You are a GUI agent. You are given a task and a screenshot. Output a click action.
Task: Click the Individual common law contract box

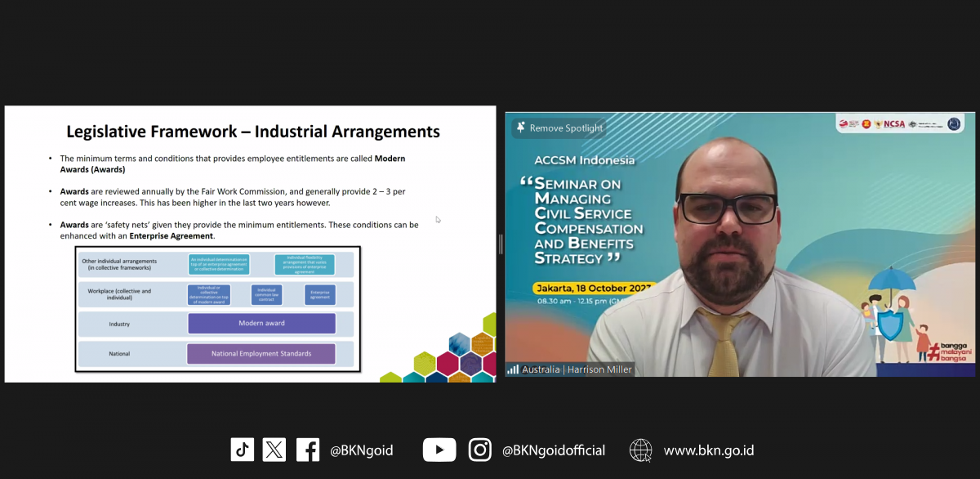266,294
